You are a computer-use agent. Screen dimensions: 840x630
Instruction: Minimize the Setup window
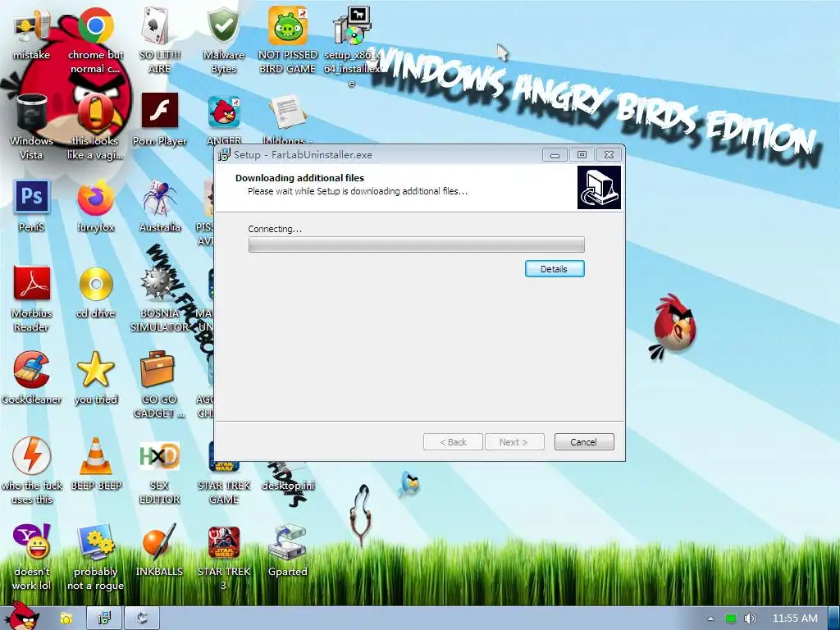555,155
